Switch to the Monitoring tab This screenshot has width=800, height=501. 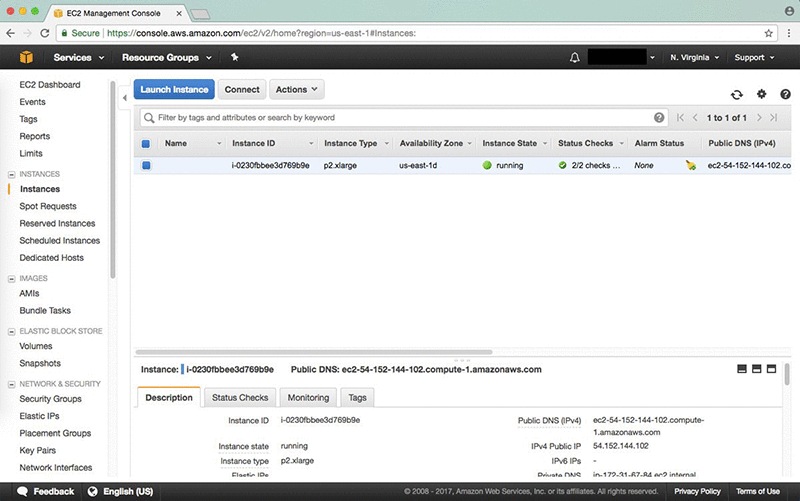(308, 397)
